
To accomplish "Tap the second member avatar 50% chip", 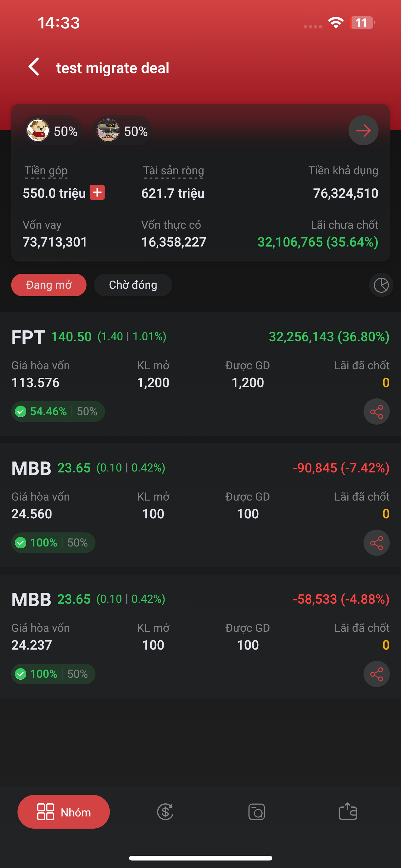I will point(122,131).
